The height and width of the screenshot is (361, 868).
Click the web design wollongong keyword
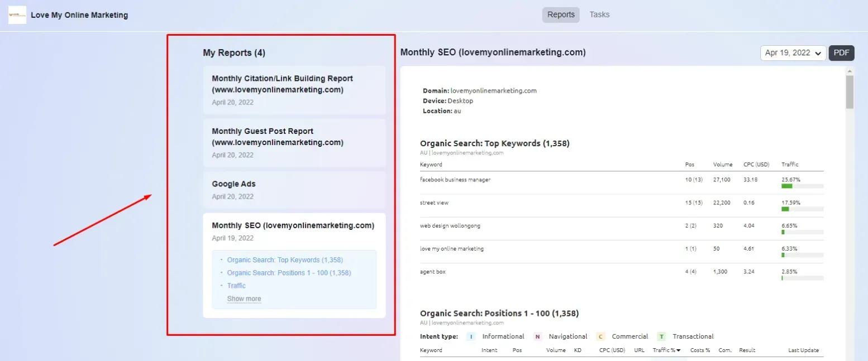[450, 225]
